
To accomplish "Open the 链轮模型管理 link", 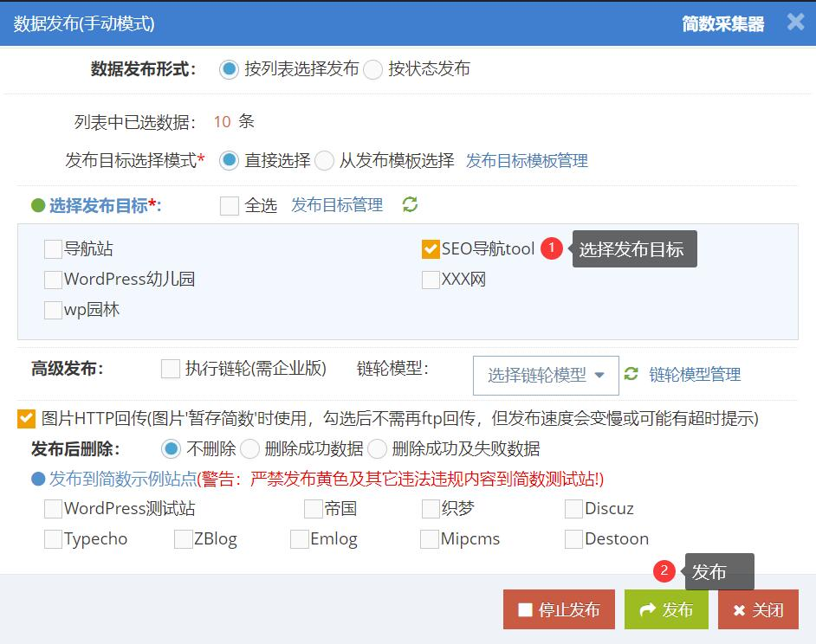I will pos(695,374).
